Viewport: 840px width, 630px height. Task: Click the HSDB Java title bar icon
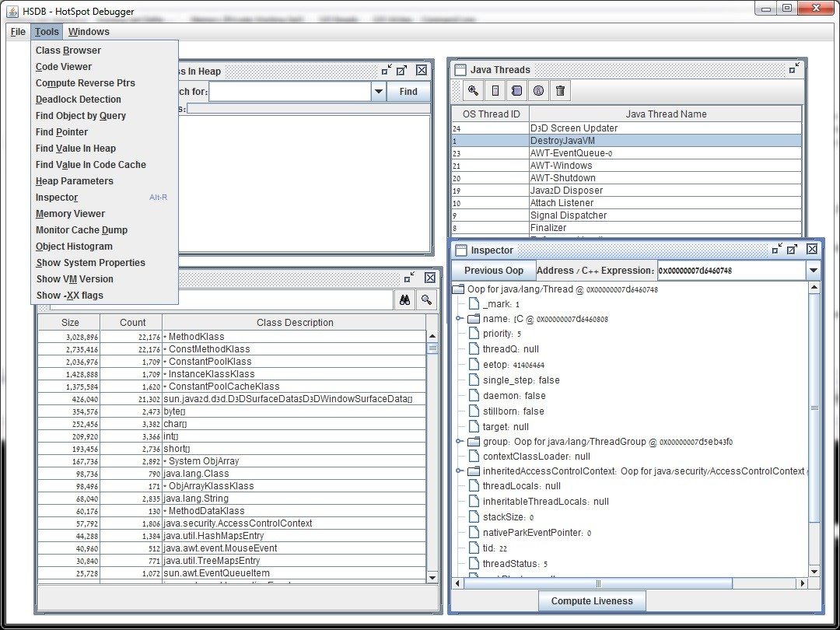point(13,11)
